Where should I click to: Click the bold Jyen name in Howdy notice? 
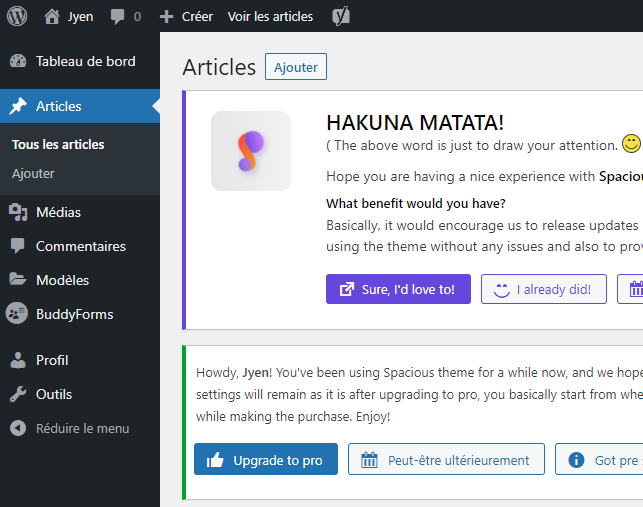tap(256, 372)
